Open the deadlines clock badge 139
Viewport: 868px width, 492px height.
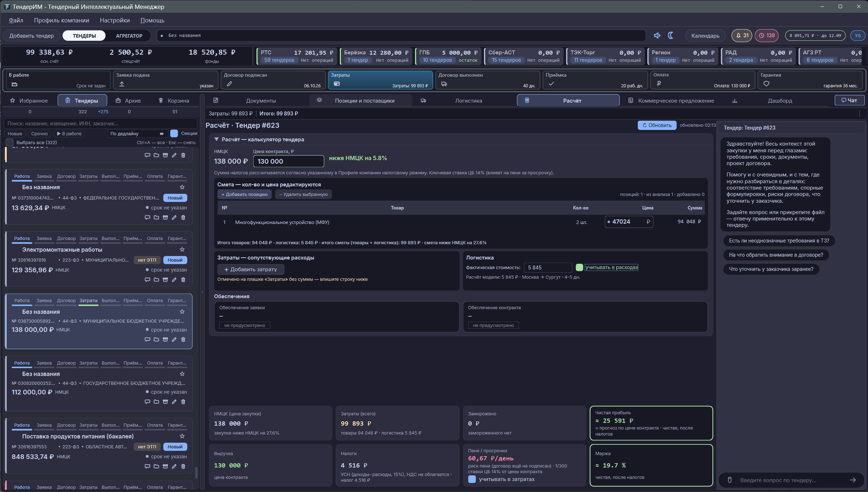(767, 35)
